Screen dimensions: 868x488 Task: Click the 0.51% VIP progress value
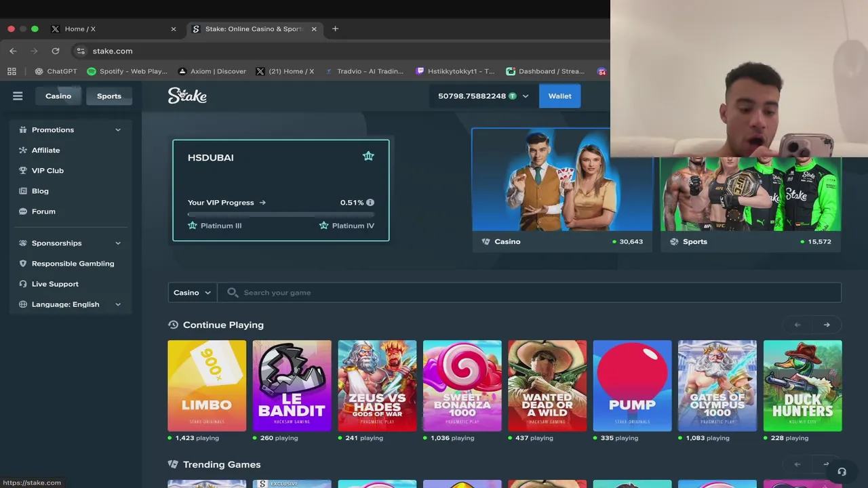point(352,203)
